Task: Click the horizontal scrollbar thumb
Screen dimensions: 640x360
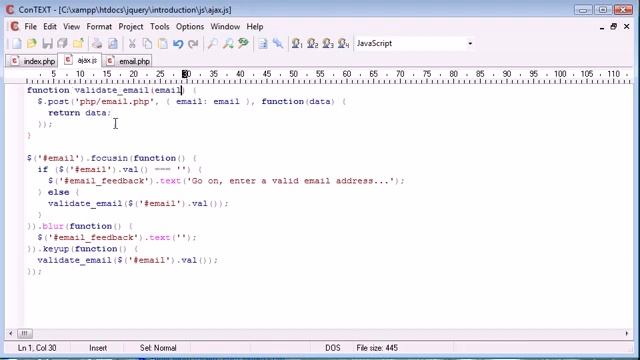Action: 24,333
